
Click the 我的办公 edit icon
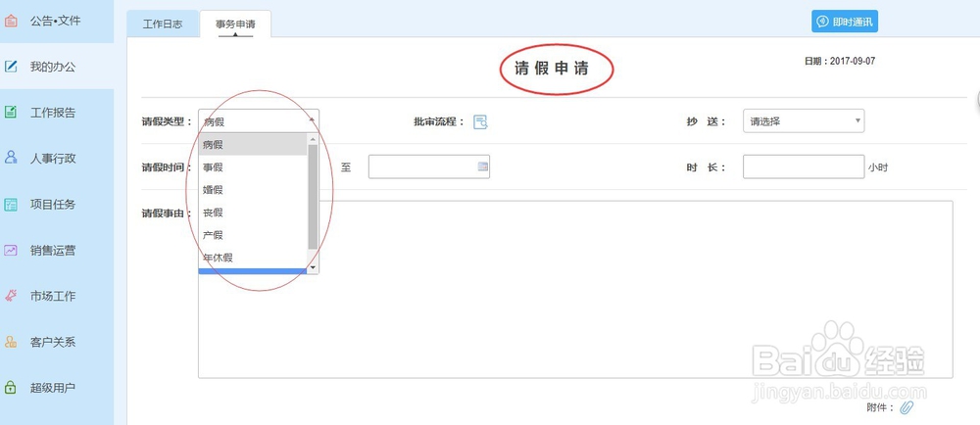[11, 67]
